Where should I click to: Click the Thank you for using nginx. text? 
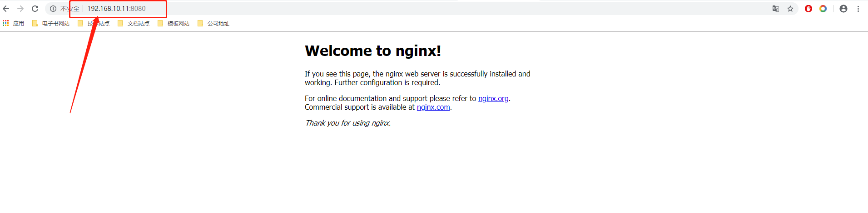pyautogui.click(x=348, y=123)
